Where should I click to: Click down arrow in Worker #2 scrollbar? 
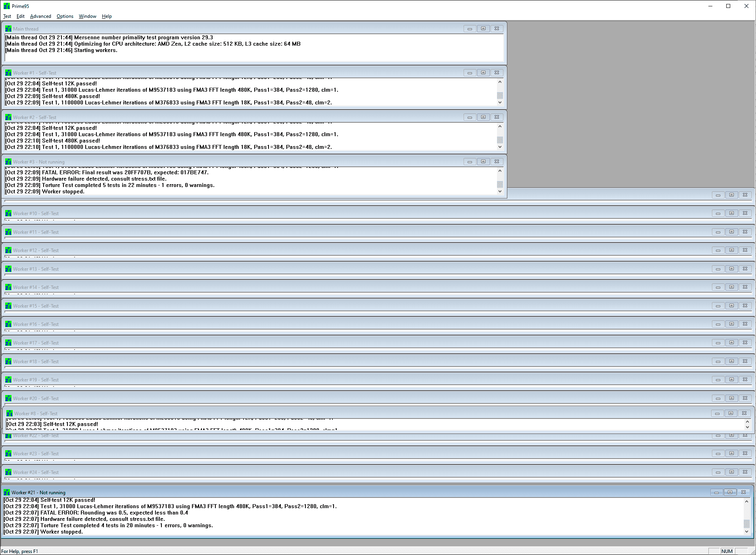point(500,147)
